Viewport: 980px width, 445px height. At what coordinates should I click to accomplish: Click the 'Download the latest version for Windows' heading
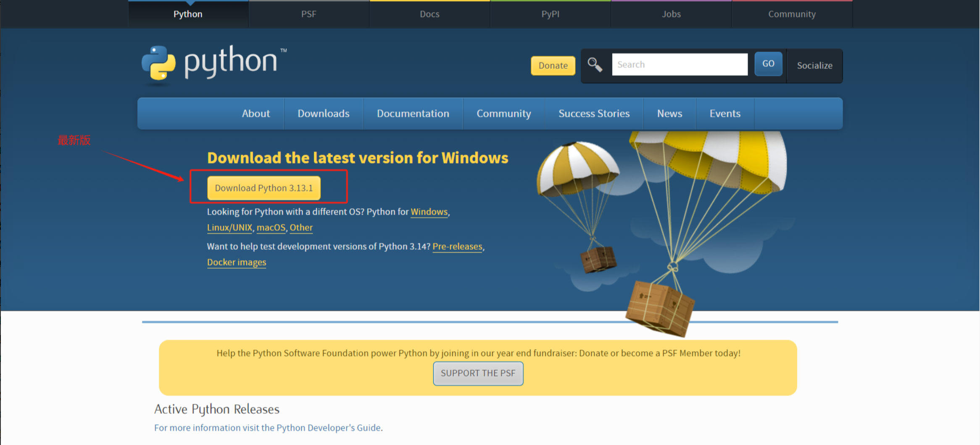[358, 158]
